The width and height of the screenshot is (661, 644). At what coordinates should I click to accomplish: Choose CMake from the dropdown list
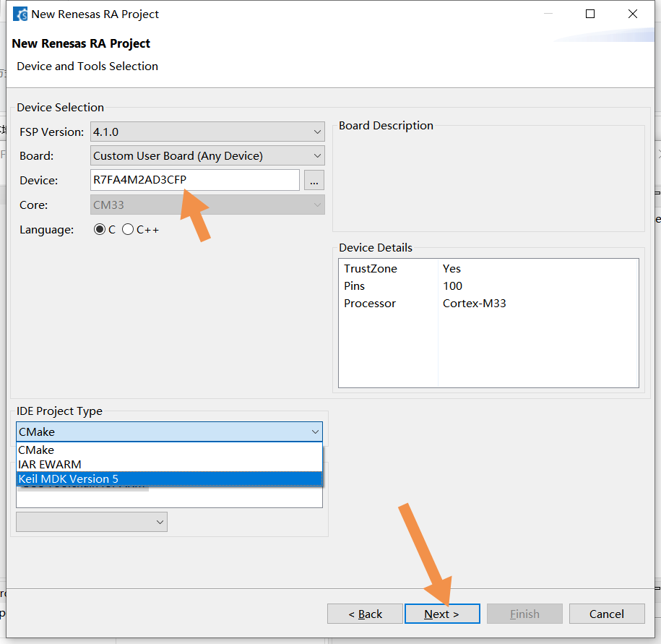click(x=169, y=450)
